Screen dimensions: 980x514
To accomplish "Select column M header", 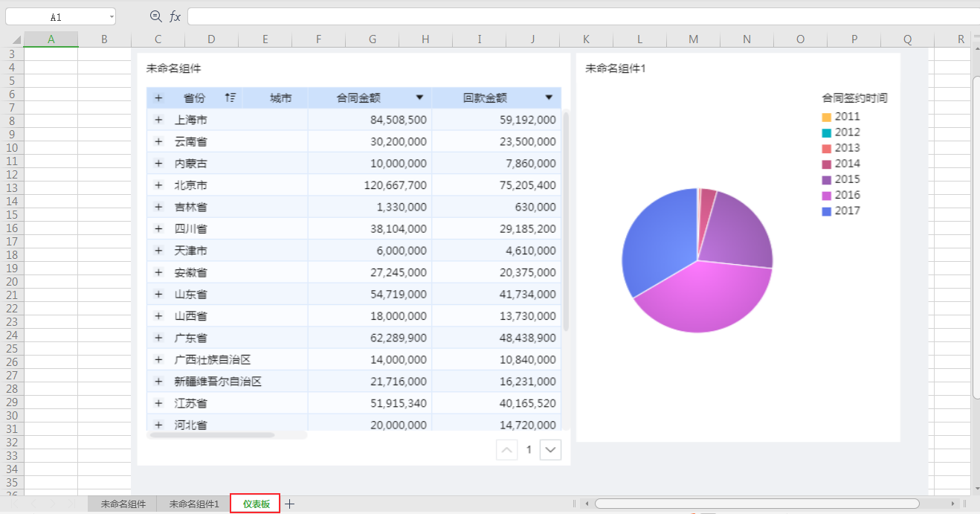I will [x=693, y=39].
